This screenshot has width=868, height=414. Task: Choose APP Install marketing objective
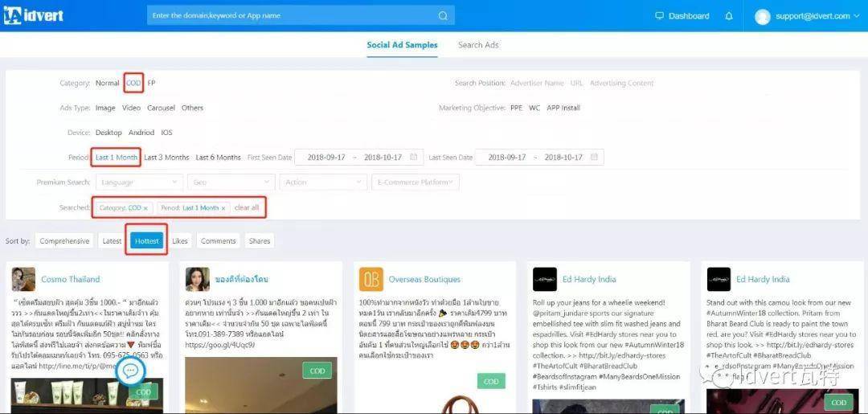(x=563, y=108)
